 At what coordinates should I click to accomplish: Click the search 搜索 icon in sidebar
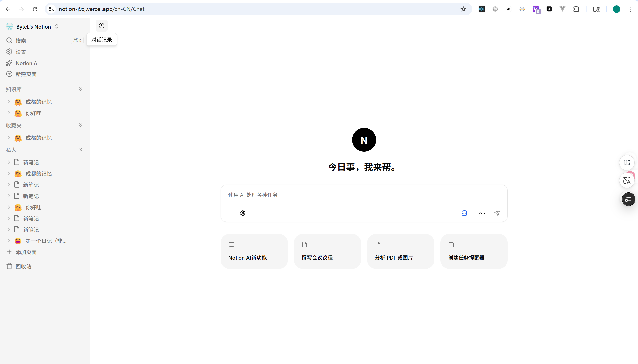pyautogui.click(x=9, y=40)
